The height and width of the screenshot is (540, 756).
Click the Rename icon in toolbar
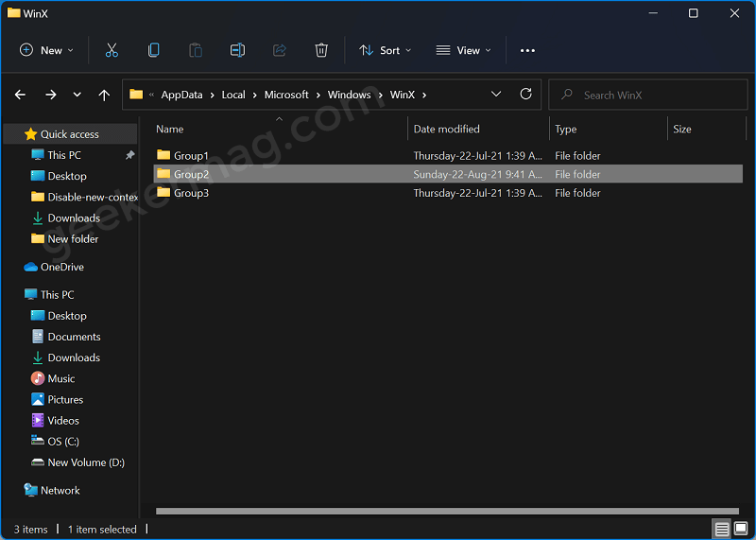(x=237, y=50)
